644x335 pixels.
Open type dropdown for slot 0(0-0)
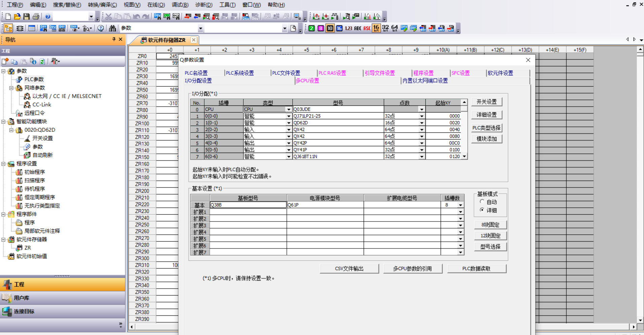coord(289,116)
